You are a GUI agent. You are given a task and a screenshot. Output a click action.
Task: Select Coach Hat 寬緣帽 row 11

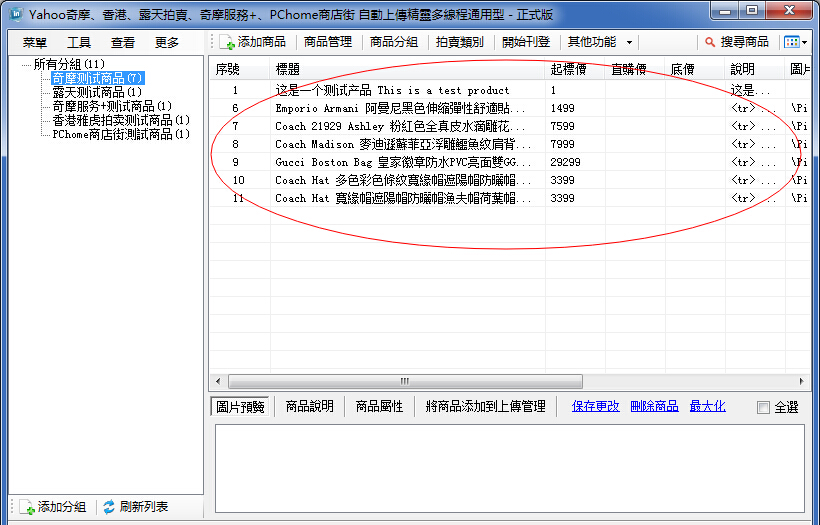click(510, 198)
